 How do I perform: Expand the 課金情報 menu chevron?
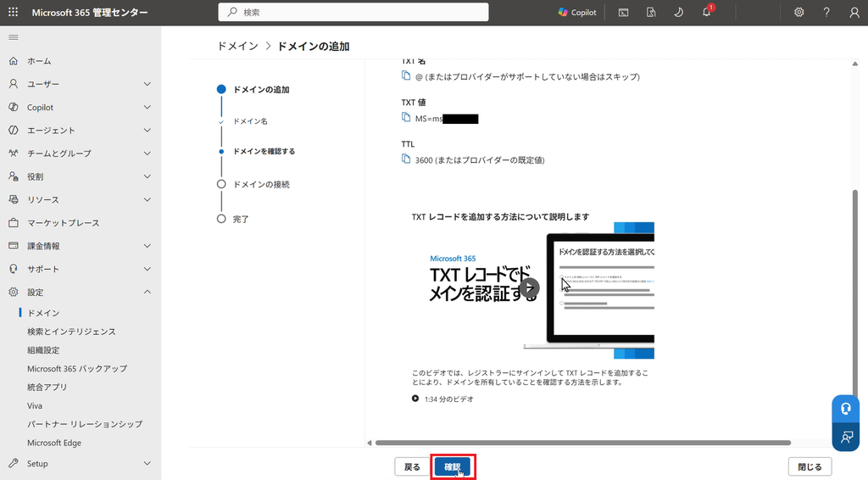pos(147,246)
